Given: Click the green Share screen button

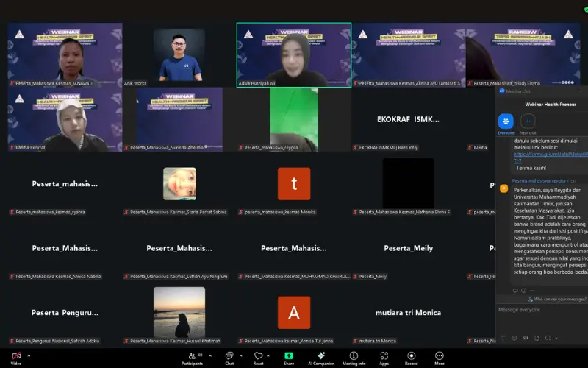Looking at the screenshot, I should [x=289, y=357].
